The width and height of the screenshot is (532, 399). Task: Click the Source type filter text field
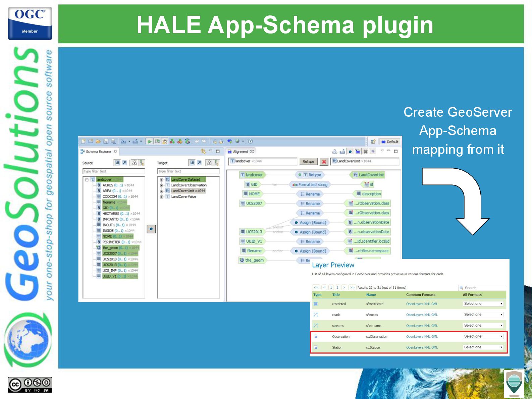pos(114,171)
